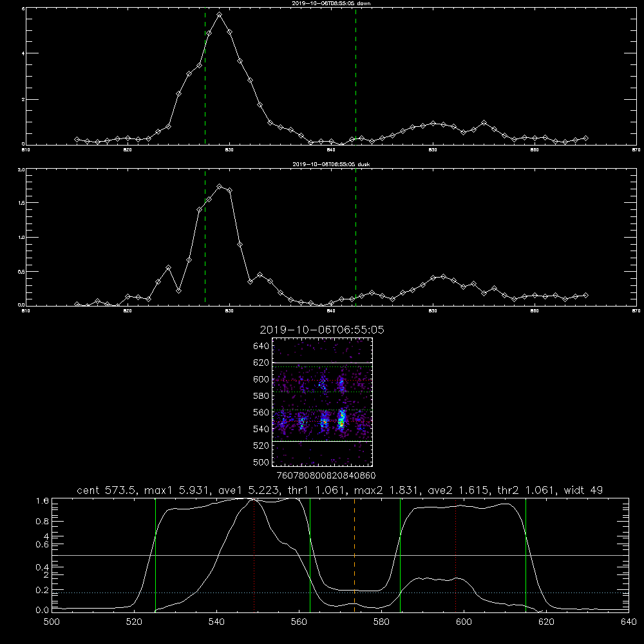Select the green vertical line at 615
Image resolution: width=644 pixels, height=644 pixels.
526,555
